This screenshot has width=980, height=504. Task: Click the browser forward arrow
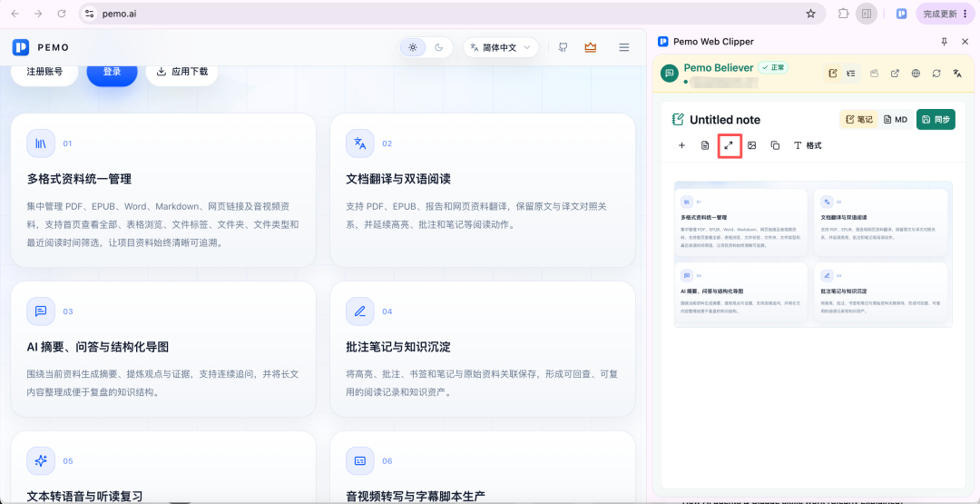click(x=38, y=13)
